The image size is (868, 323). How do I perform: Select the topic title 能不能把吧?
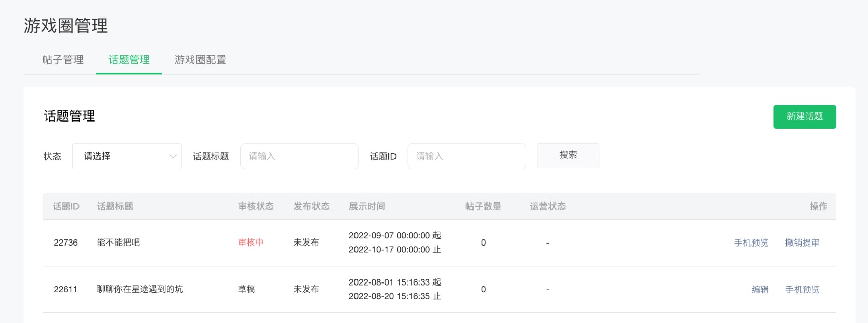[119, 243]
